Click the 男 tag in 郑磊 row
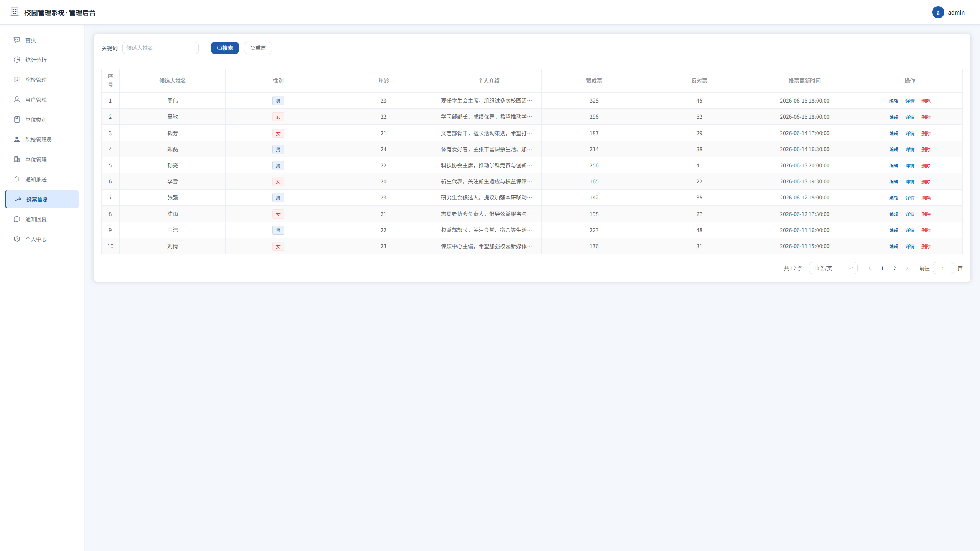Image resolution: width=980 pixels, height=551 pixels. (x=278, y=149)
